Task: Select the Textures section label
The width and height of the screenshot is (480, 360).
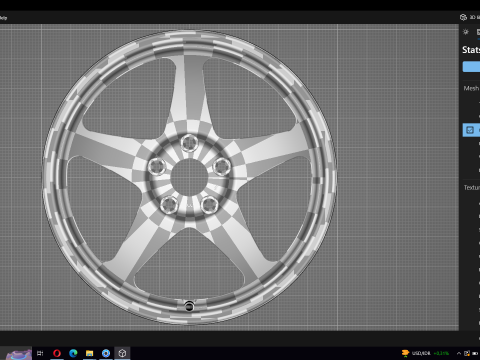Action: 472,188
